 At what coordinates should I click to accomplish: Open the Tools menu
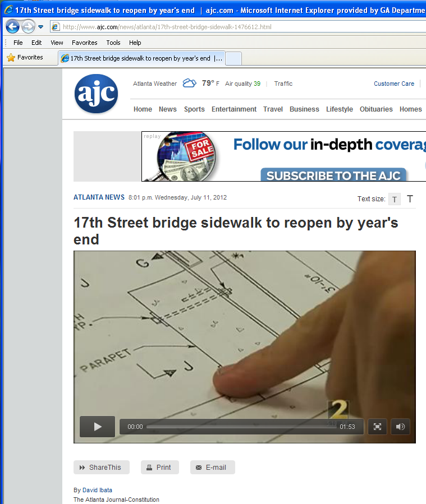113,43
